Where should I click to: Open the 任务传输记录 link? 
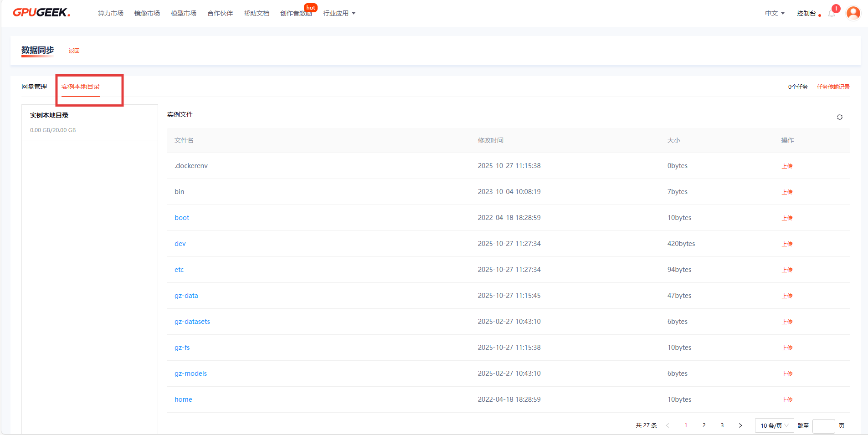pyautogui.click(x=833, y=87)
